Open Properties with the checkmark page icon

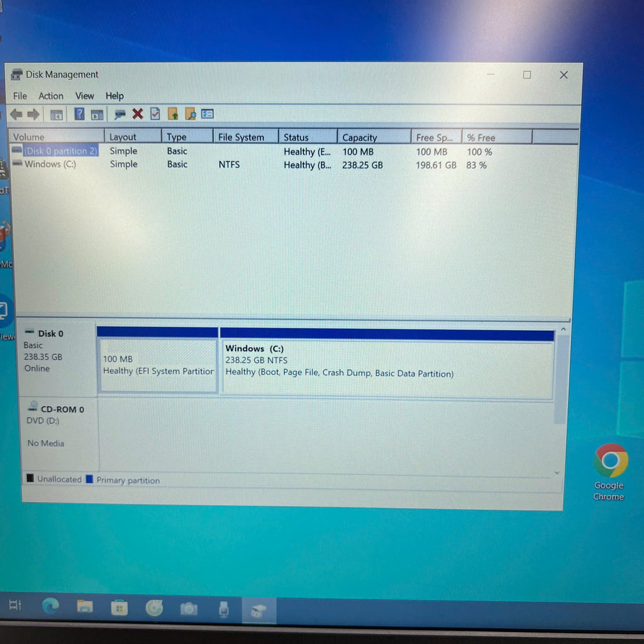tap(155, 114)
